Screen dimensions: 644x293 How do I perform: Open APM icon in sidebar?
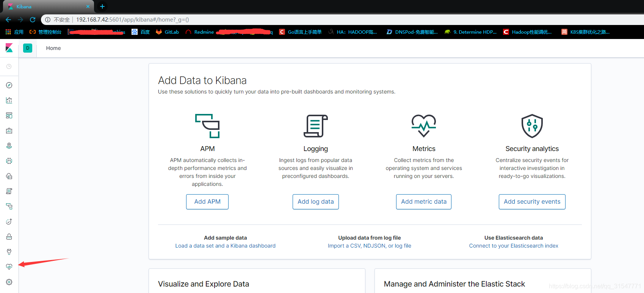pos(9,206)
